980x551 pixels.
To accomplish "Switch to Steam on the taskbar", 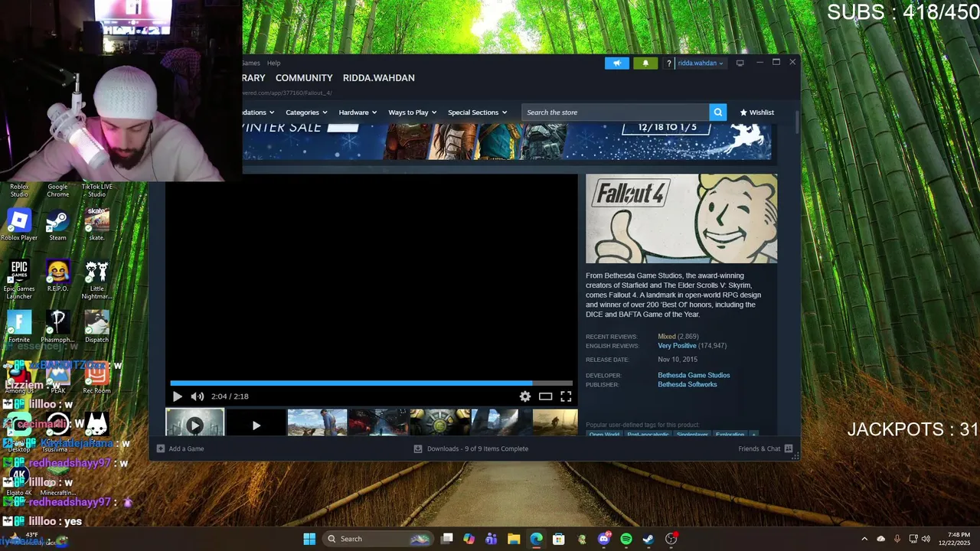I will (x=648, y=539).
